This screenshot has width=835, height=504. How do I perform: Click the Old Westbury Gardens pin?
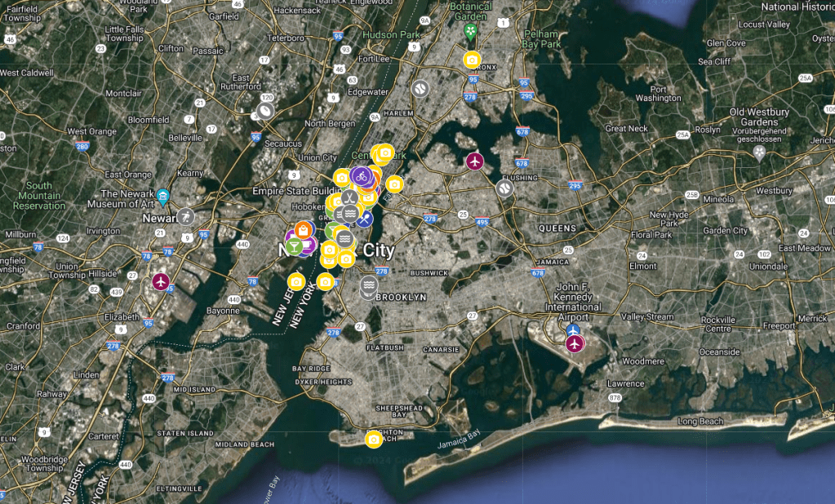tap(760, 152)
